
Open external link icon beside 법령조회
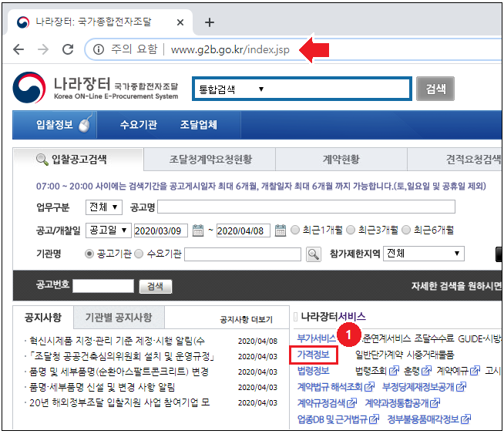click(x=394, y=371)
